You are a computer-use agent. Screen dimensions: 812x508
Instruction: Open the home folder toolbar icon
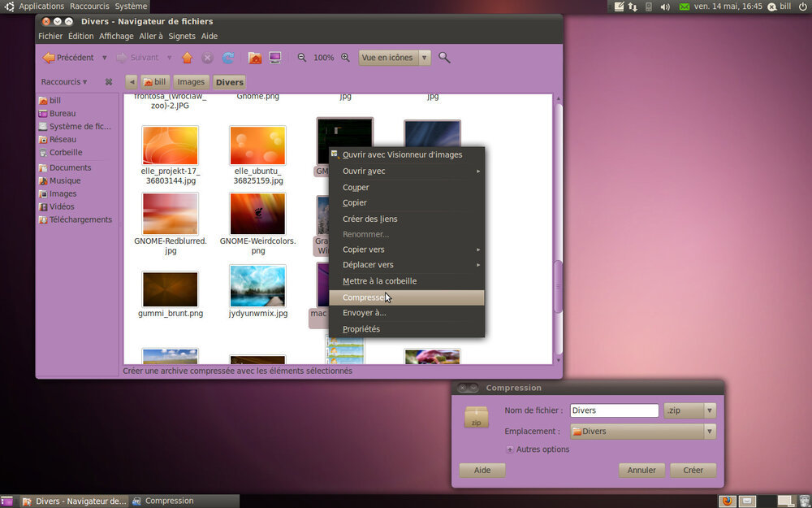pyautogui.click(x=254, y=58)
